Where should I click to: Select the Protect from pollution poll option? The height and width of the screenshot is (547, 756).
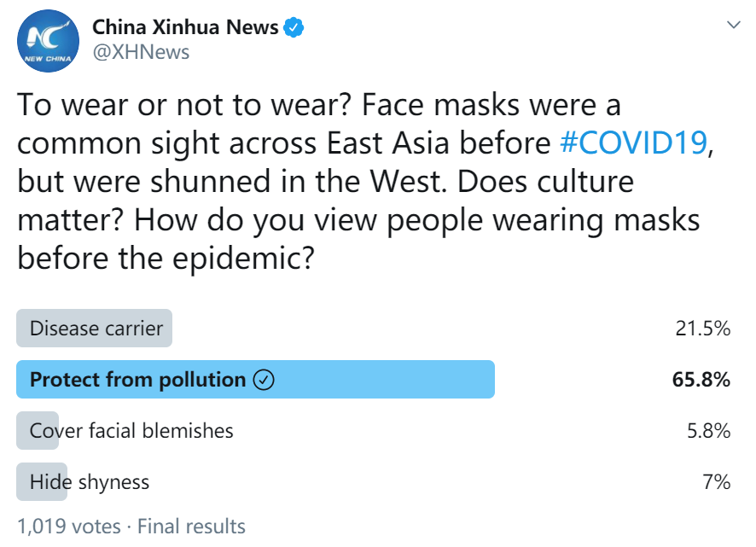(138, 380)
